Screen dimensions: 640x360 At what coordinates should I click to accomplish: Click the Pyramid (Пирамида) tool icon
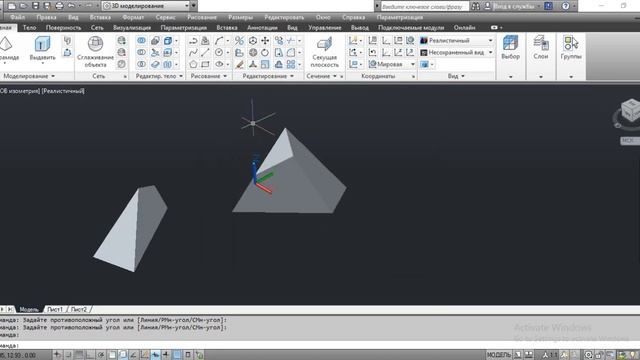coord(6,44)
